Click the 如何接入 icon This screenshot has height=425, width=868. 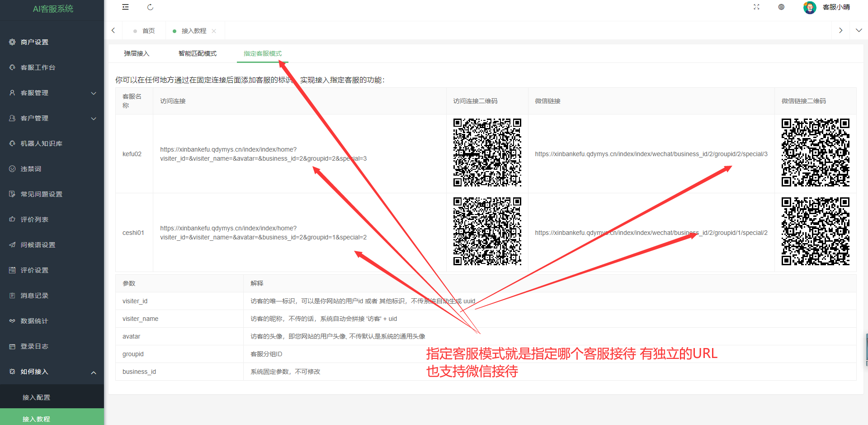click(12, 372)
